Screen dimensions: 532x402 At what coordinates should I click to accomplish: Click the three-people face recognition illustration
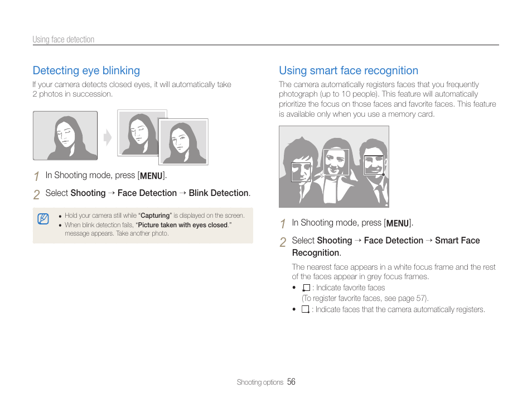tap(334, 166)
